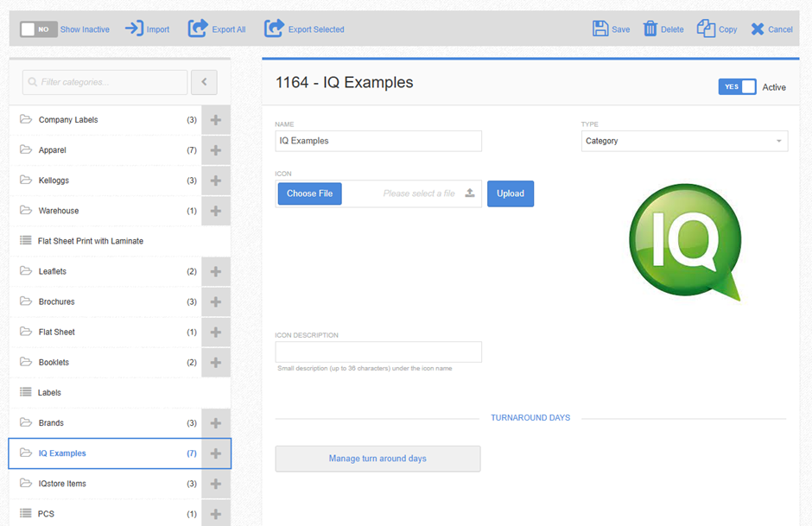This screenshot has height=526, width=812.
Task: Add subcategory to Brands
Action: pos(216,423)
